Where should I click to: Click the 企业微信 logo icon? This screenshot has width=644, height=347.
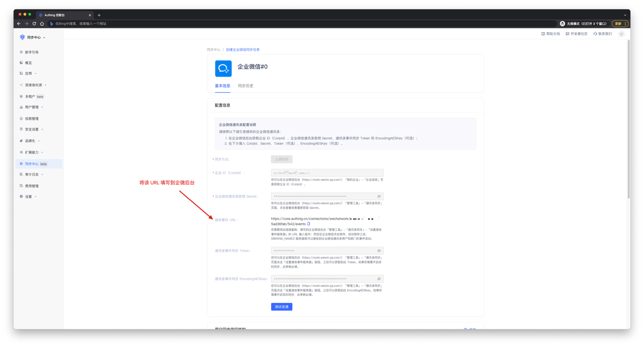tap(223, 69)
